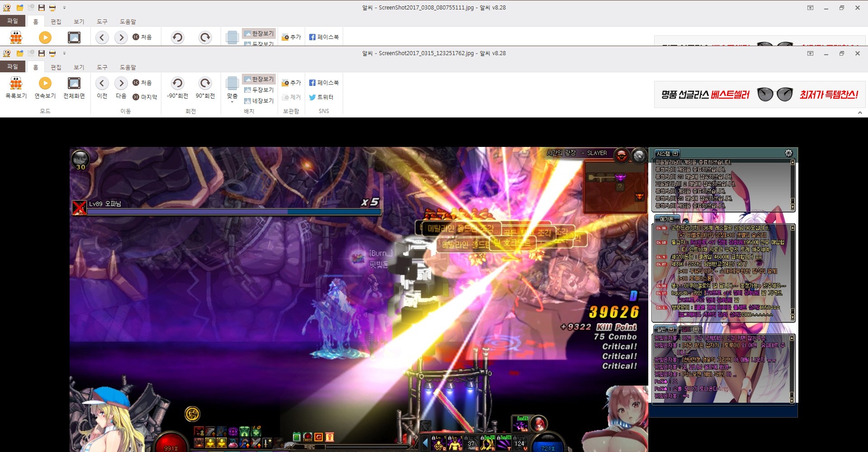Click fullscreen icon in back window
Viewport: 868px width, 452px height.
(x=74, y=37)
